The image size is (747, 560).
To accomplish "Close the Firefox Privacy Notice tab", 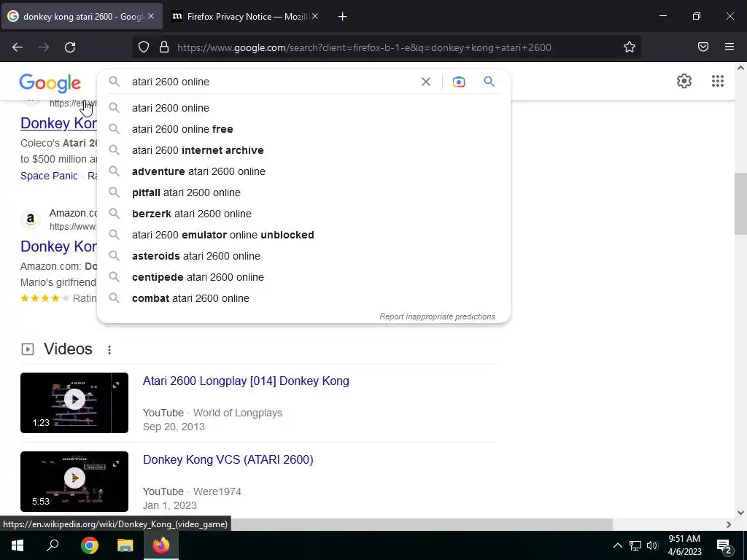I will (x=315, y=16).
